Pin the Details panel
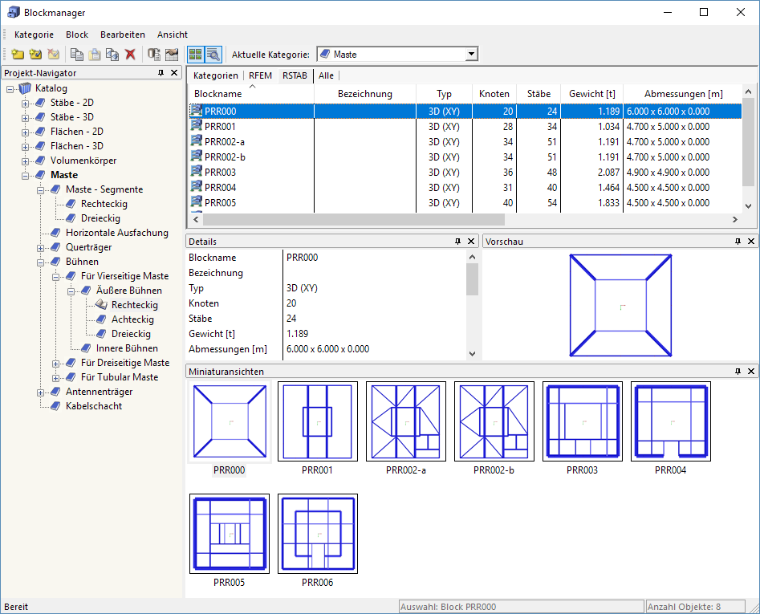The image size is (760, 614). pyautogui.click(x=458, y=241)
